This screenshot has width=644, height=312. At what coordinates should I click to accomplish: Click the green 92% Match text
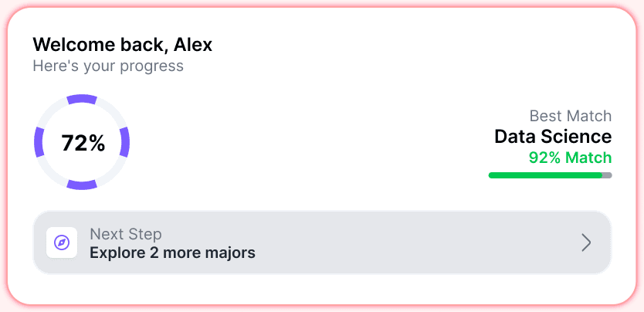(x=570, y=158)
